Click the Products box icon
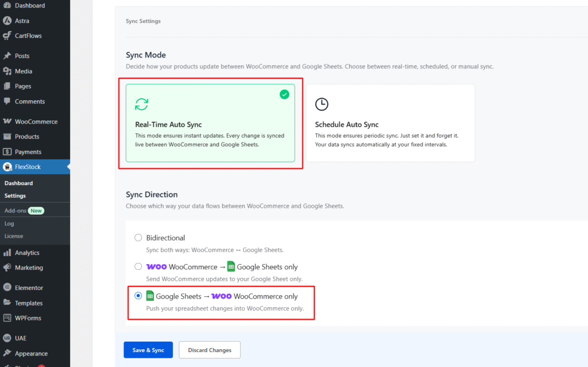Screen dimensions: 588x367 (x=7, y=137)
